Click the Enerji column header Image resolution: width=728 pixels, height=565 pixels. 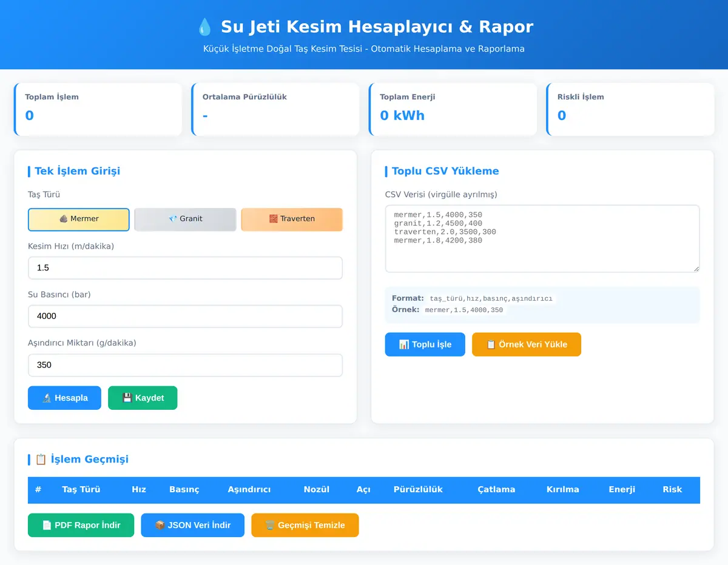click(622, 490)
